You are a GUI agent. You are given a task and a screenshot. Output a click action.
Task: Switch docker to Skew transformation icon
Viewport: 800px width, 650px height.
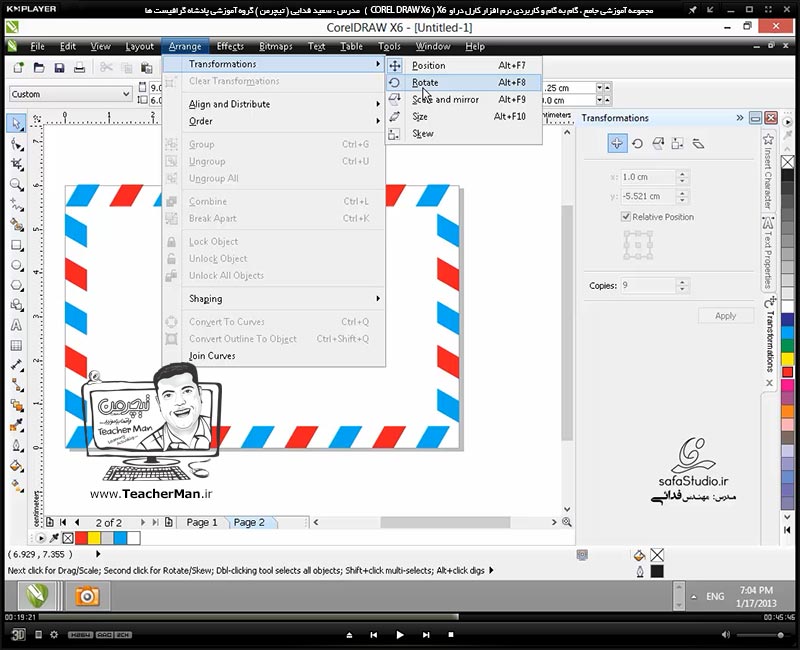(698, 144)
